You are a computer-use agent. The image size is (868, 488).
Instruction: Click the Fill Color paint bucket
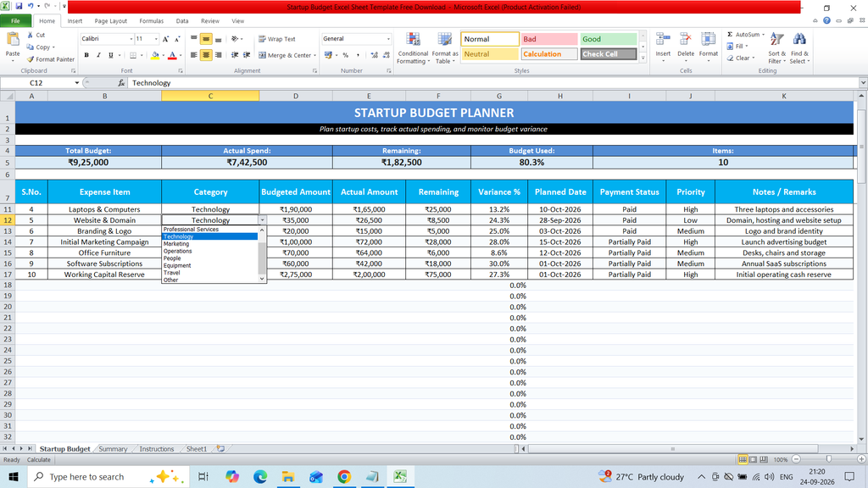[155, 55]
